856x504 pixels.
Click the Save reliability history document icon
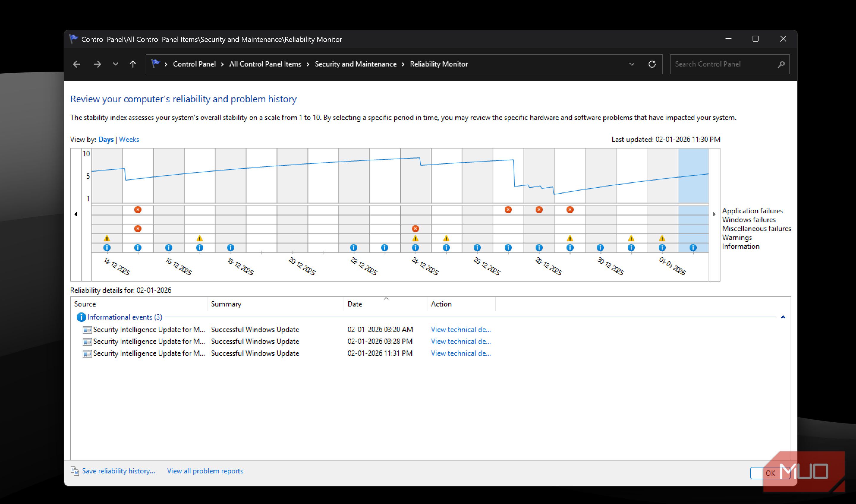click(x=75, y=471)
